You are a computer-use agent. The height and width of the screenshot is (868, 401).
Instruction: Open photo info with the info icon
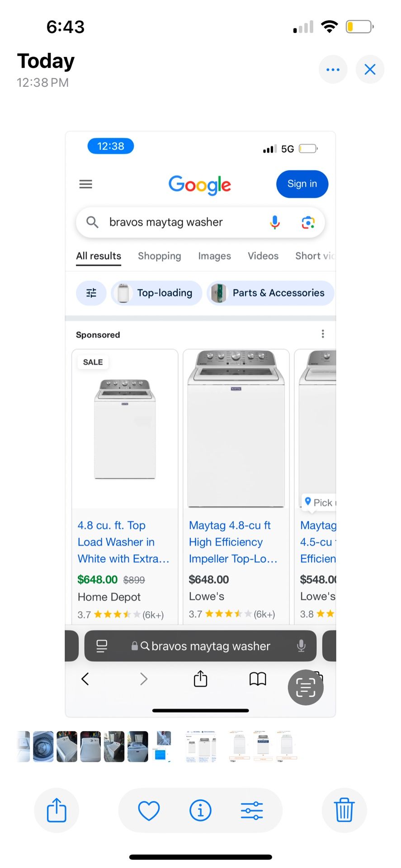point(200,810)
